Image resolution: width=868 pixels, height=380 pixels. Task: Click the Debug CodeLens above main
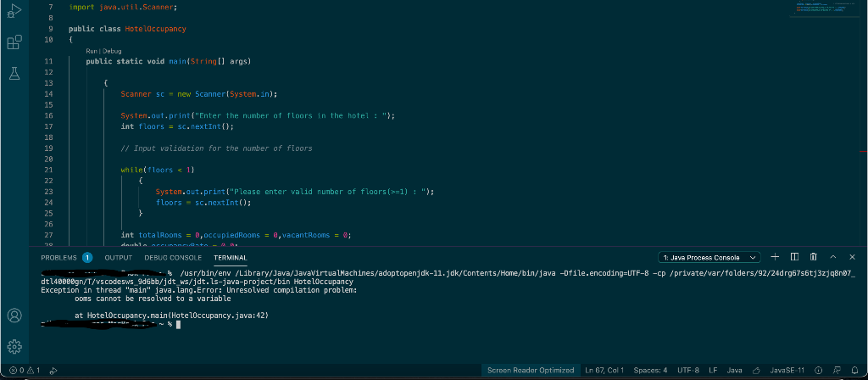[x=111, y=51]
